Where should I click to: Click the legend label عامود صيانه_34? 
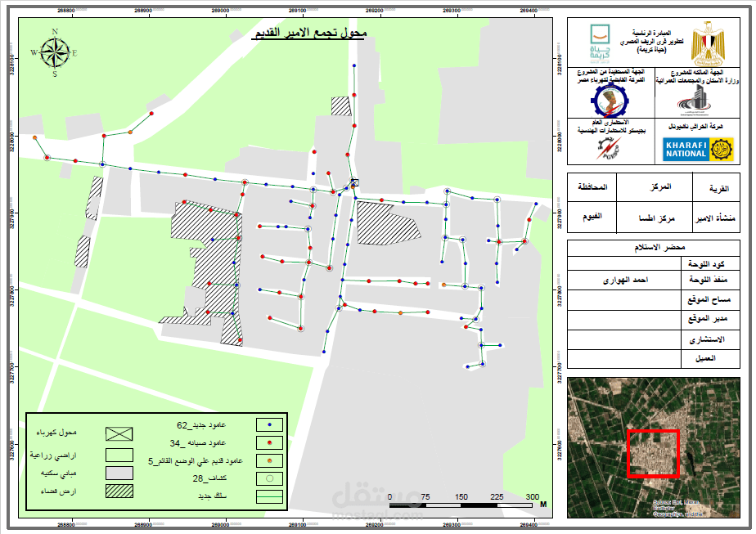point(198,443)
